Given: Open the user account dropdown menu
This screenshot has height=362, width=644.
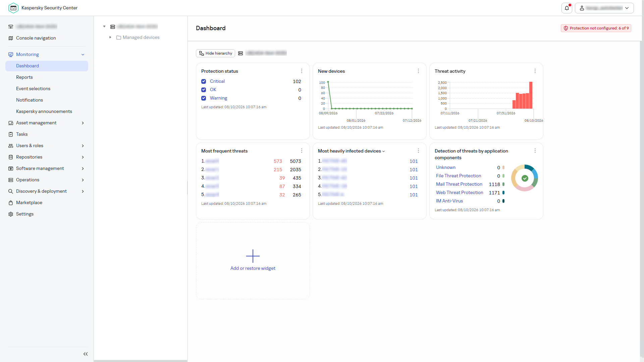Looking at the screenshot, I should coord(604,8).
